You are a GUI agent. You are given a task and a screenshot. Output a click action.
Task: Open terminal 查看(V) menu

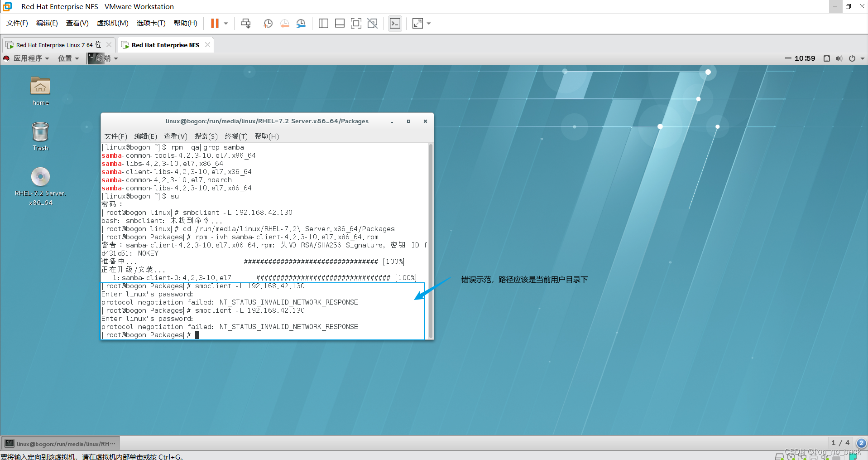coord(176,136)
